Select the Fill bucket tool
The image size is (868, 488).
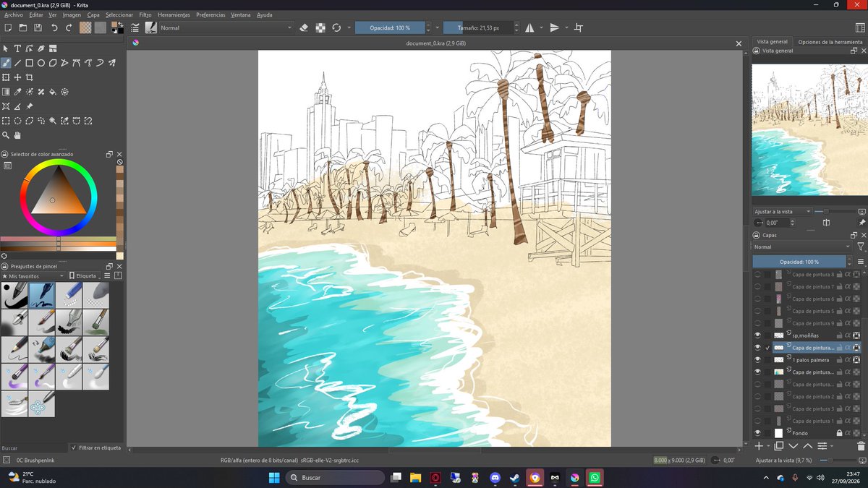(x=53, y=92)
